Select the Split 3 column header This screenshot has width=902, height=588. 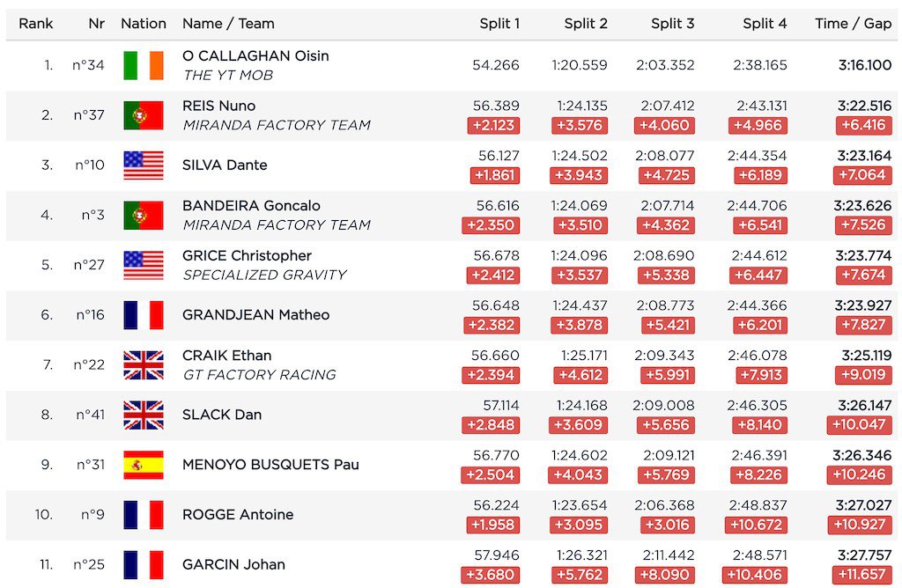pyautogui.click(x=672, y=24)
